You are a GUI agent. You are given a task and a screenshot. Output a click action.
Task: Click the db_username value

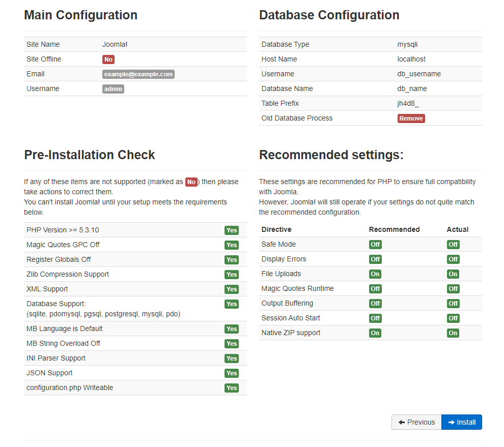click(419, 74)
